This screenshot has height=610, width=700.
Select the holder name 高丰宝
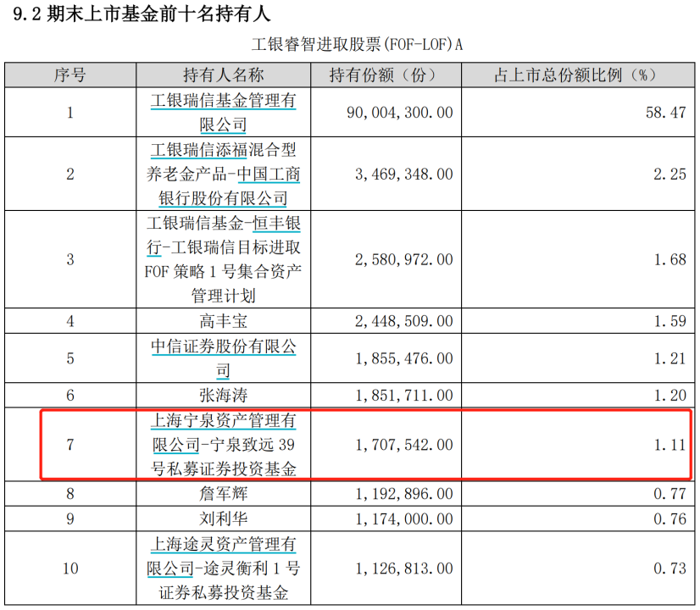224,321
